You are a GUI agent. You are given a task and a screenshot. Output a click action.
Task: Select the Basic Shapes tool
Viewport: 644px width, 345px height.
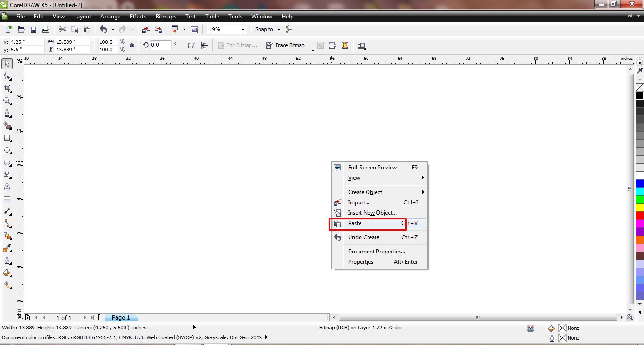[x=8, y=175]
